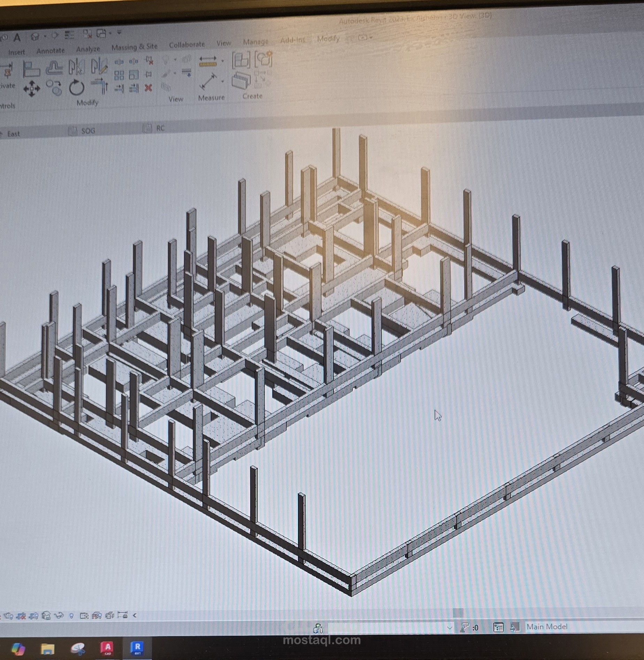
Task: Click the Close Inactive Views icon
Action: 87,34
